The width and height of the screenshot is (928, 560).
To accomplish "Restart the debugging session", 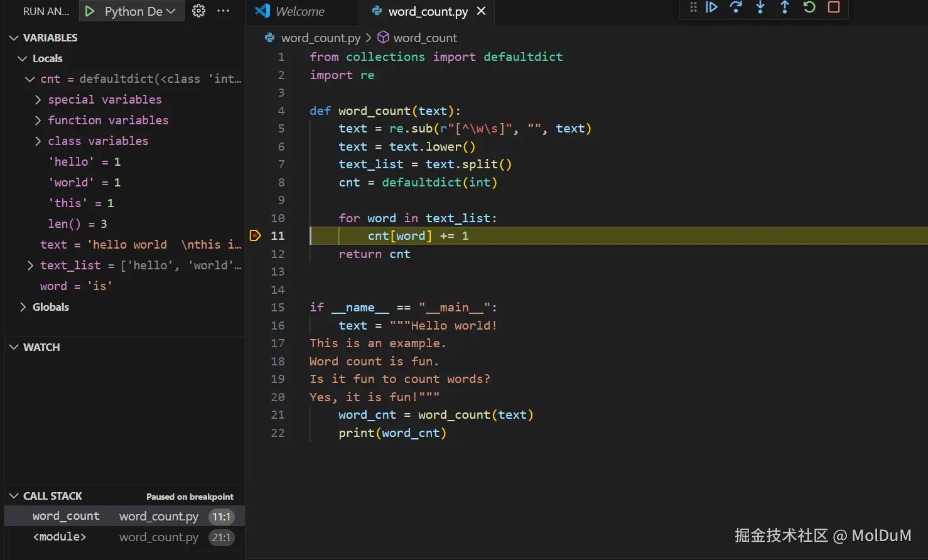I will pyautogui.click(x=809, y=8).
